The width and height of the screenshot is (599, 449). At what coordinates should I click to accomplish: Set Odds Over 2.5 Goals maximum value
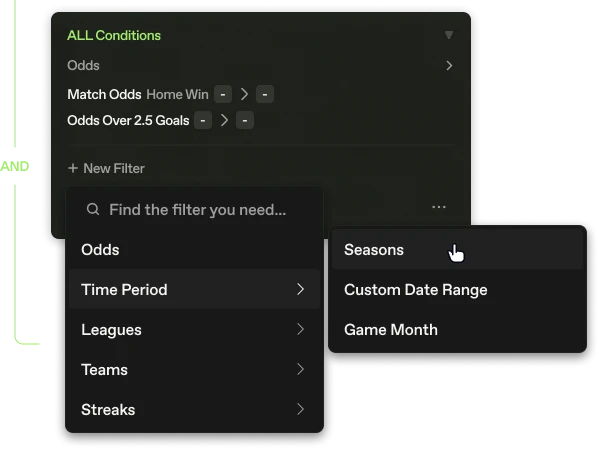[245, 121]
